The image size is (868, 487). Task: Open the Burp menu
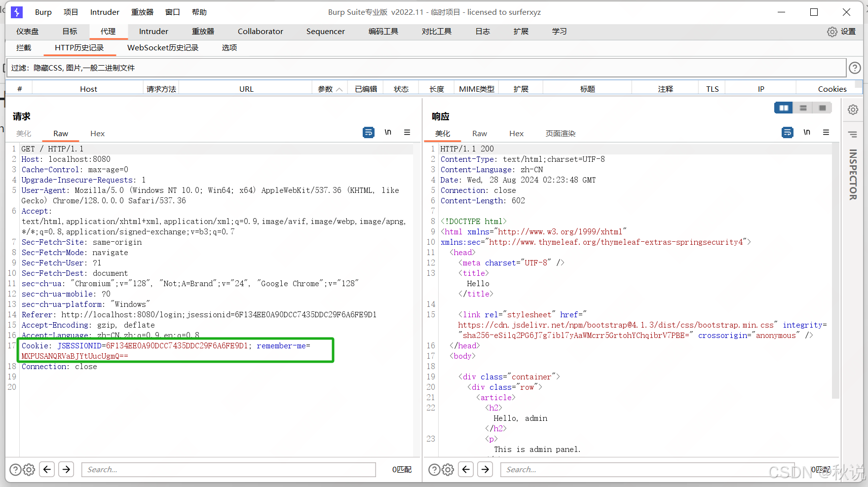(x=43, y=12)
